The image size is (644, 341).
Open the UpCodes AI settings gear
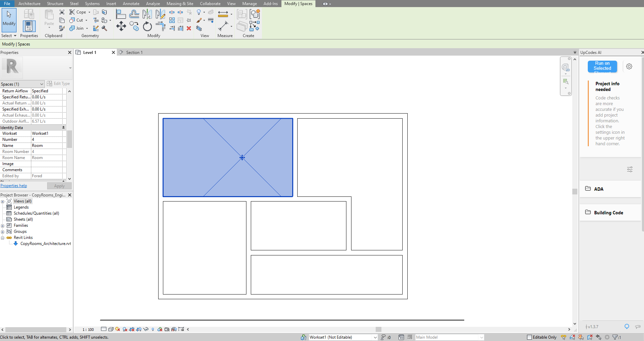pos(629,66)
